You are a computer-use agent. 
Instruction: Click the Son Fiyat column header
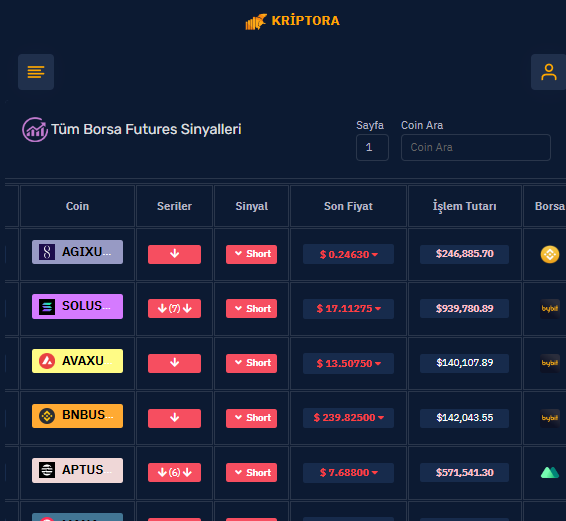(348, 206)
